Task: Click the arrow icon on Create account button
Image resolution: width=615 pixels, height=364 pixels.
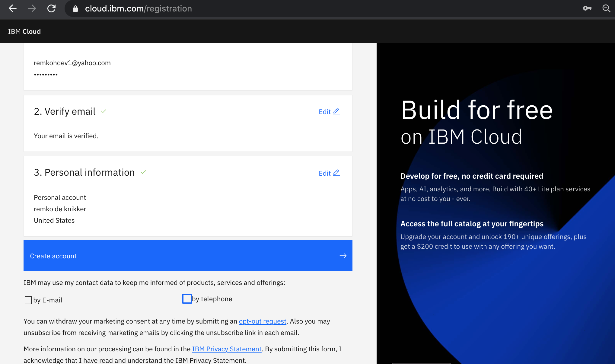Action: [343, 256]
